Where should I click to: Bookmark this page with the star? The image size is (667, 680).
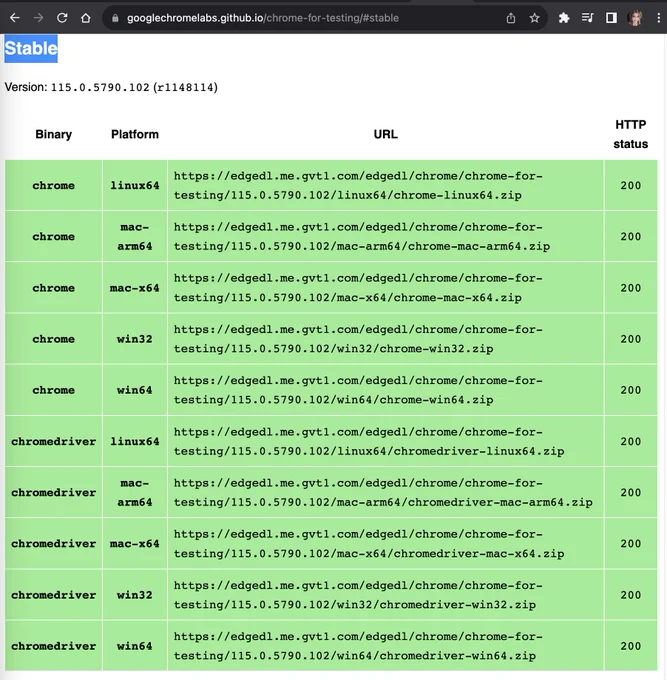pyautogui.click(x=534, y=18)
